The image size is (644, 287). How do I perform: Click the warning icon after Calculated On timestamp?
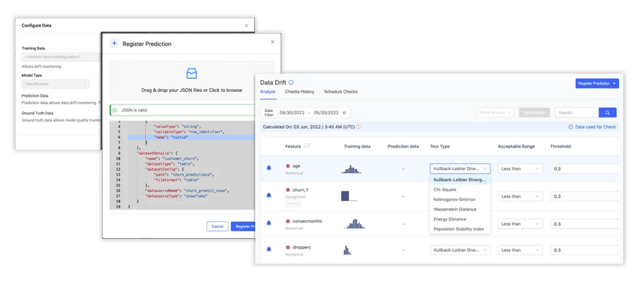click(358, 127)
